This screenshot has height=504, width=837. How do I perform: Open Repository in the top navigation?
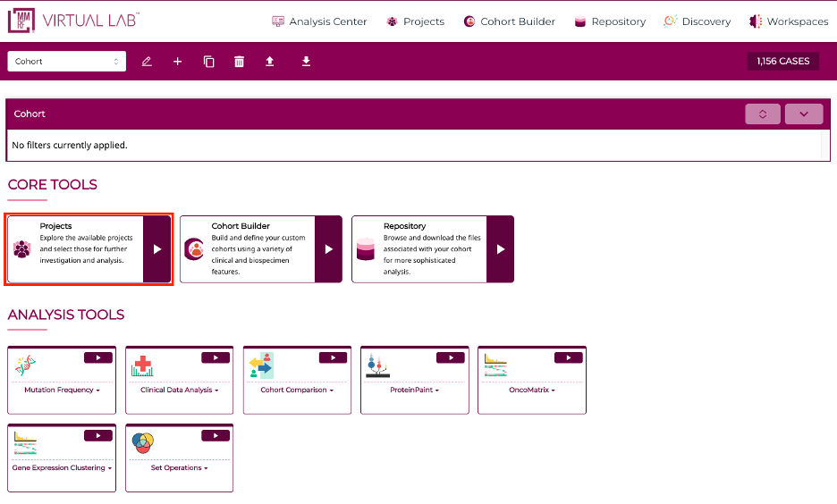[610, 21]
